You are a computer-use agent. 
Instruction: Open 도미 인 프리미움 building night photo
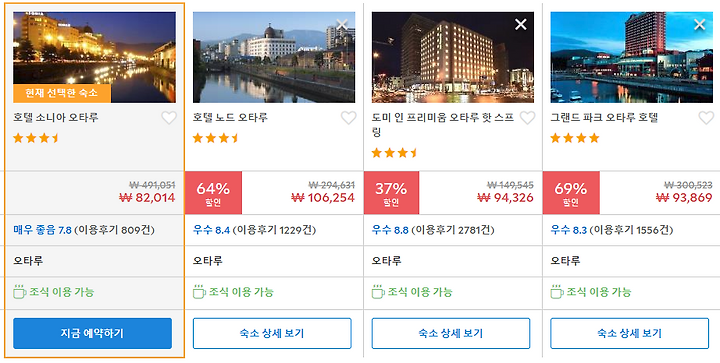click(453, 57)
